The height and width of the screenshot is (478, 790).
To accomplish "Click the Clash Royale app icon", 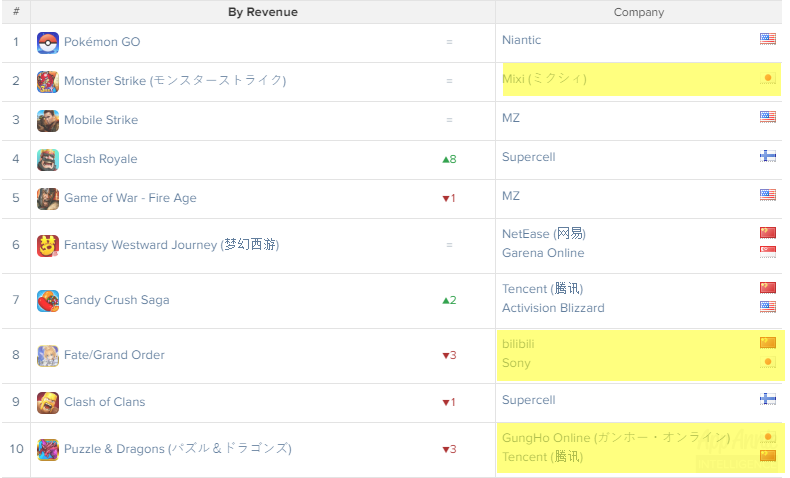I will [48, 160].
